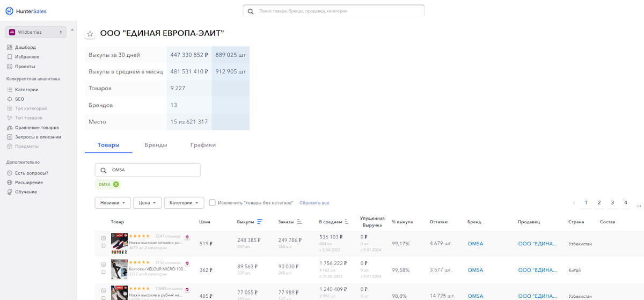Go to page 2
Viewport: 644px width, 300px height.
pos(599,203)
